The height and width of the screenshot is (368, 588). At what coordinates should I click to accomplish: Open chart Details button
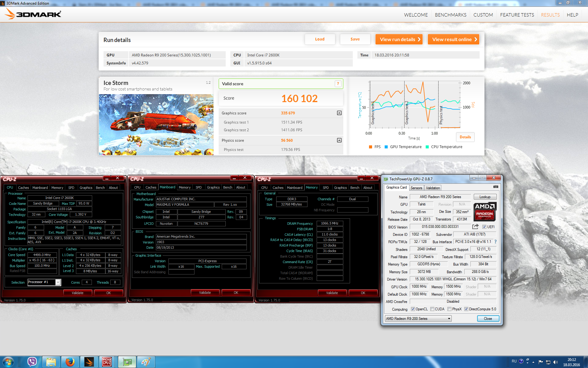click(x=465, y=137)
